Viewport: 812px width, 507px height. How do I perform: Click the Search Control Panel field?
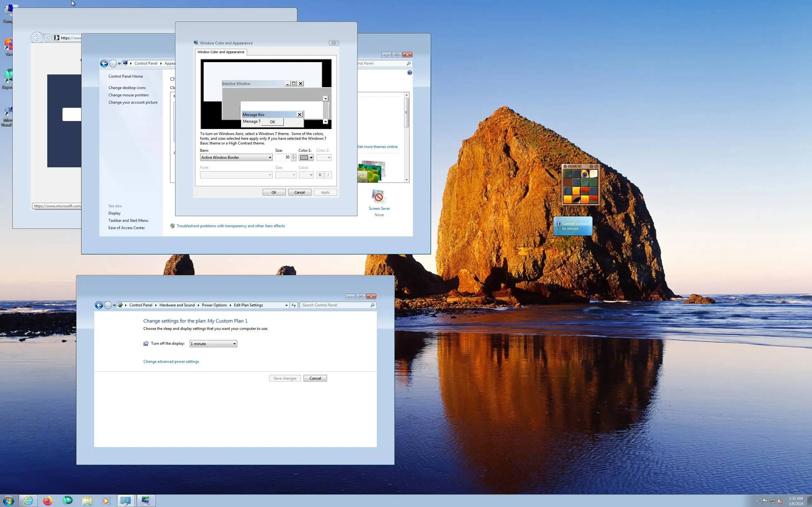[335, 305]
